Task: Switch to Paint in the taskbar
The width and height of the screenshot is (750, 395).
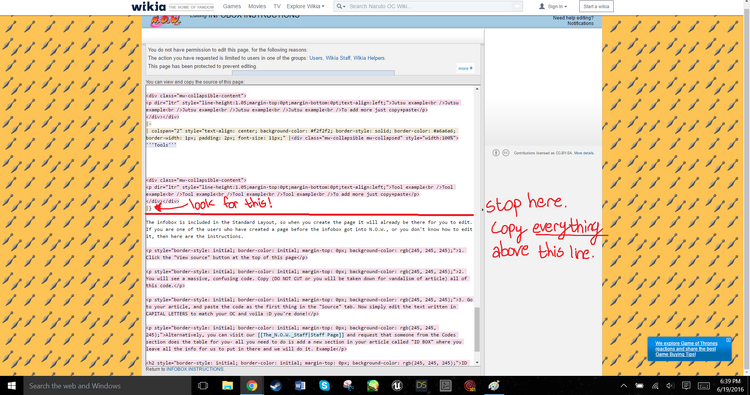Action: (x=494, y=385)
